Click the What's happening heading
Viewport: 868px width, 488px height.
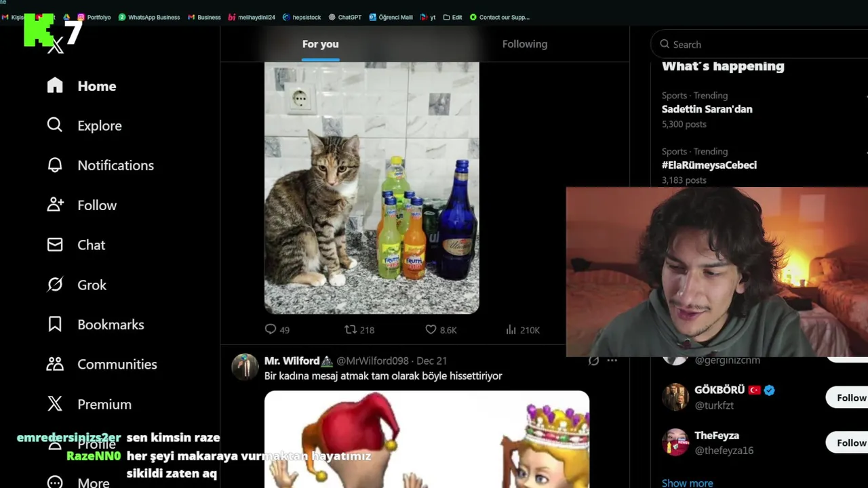(x=723, y=66)
